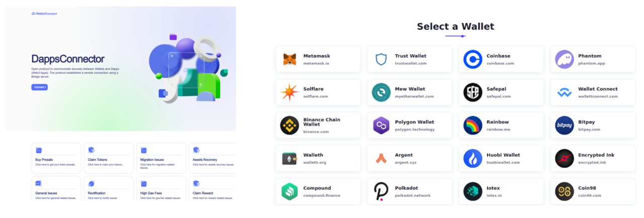This screenshot has height=218, width=644.
Task: Open the Buy Presale card
Action: click(x=56, y=158)
